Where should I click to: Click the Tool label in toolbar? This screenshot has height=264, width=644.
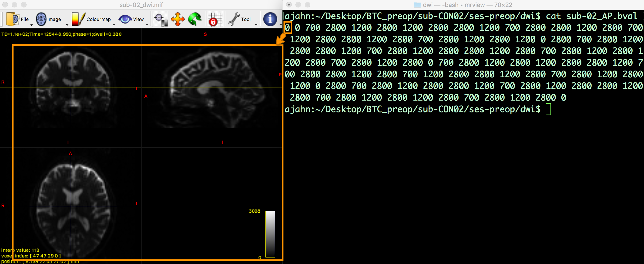pos(246,19)
